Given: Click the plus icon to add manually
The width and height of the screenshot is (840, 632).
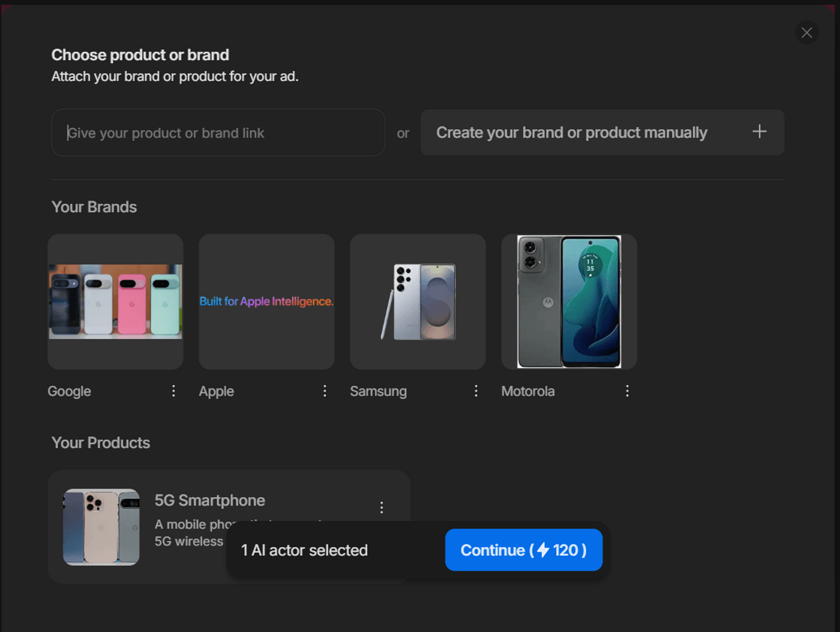Looking at the screenshot, I should pos(760,132).
